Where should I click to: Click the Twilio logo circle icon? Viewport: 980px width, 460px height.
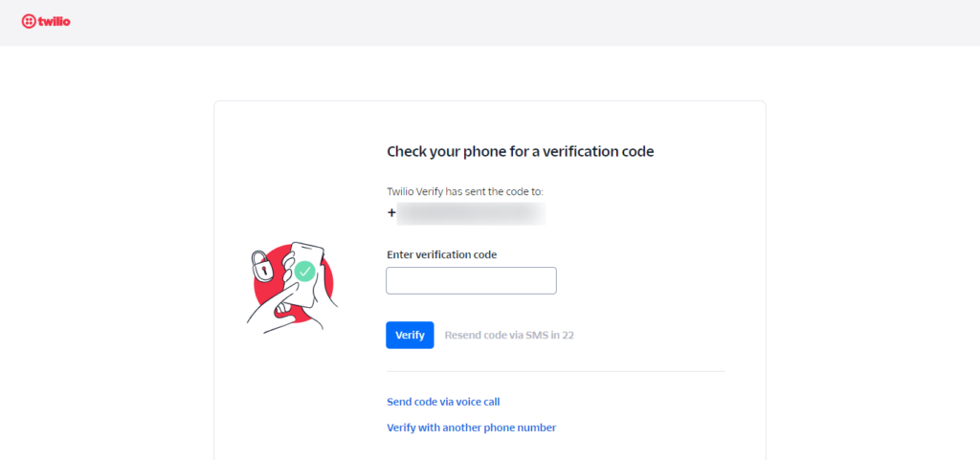pos(28,21)
